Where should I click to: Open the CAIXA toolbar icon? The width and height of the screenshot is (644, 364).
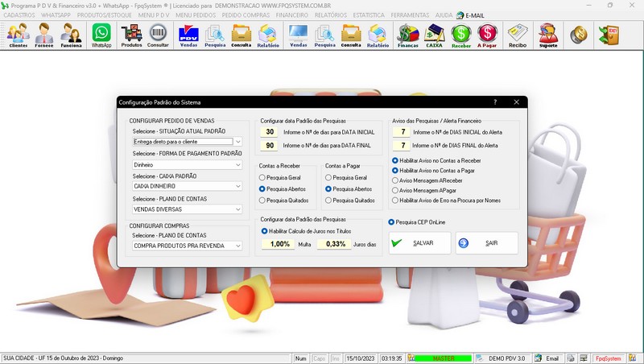click(434, 35)
